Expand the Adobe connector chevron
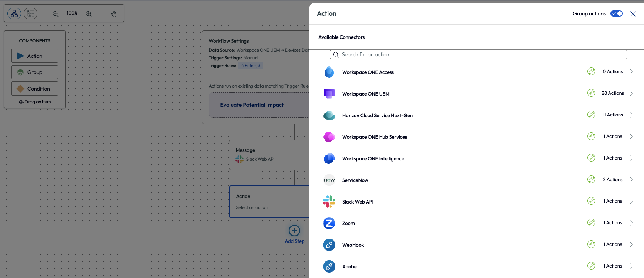Image resolution: width=644 pixels, height=278 pixels. [631, 266]
